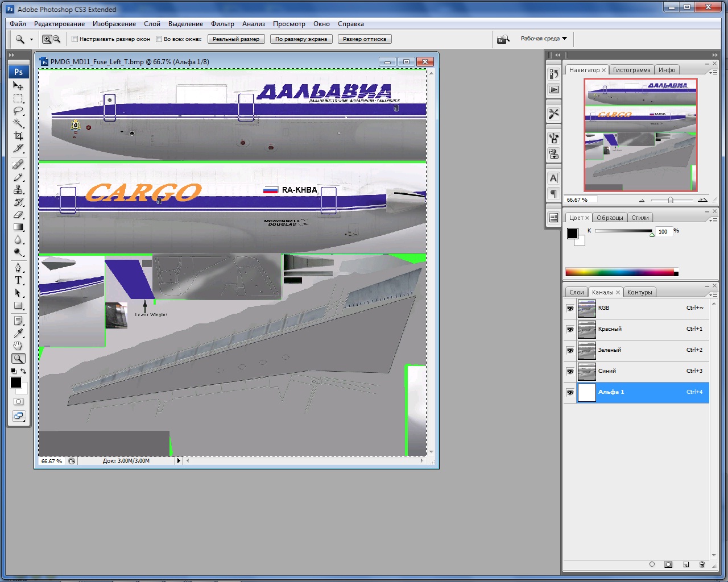Open the Layer Comps panel icon
The width and height of the screenshot is (728, 582).
coord(553,218)
